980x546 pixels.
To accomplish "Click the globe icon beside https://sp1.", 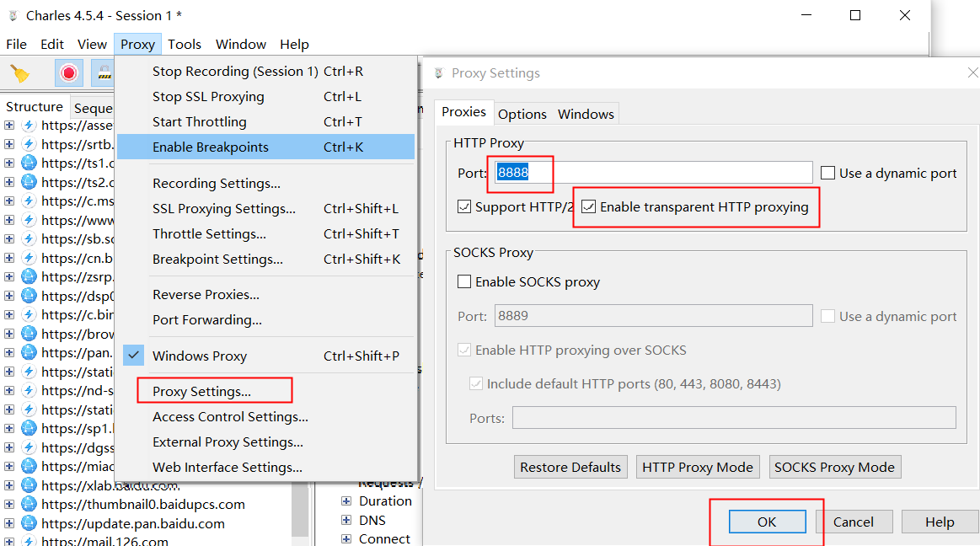I will point(29,428).
